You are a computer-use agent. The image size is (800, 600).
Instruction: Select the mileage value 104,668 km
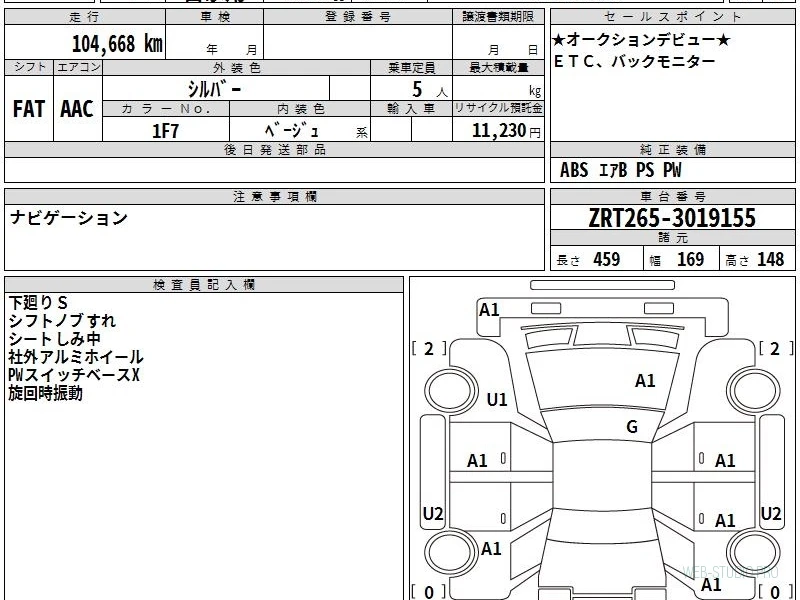(117, 44)
